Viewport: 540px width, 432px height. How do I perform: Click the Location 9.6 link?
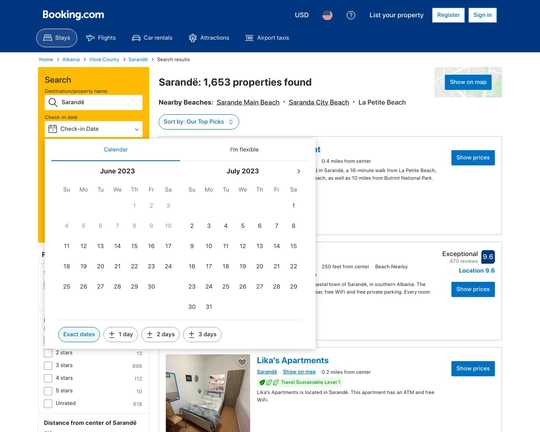pos(477,271)
